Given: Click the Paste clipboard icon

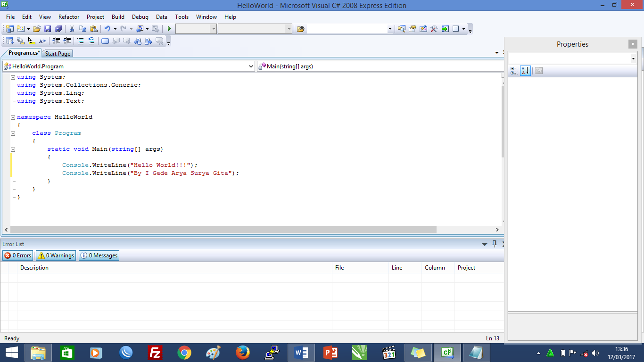Looking at the screenshot, I should point(94,29).
